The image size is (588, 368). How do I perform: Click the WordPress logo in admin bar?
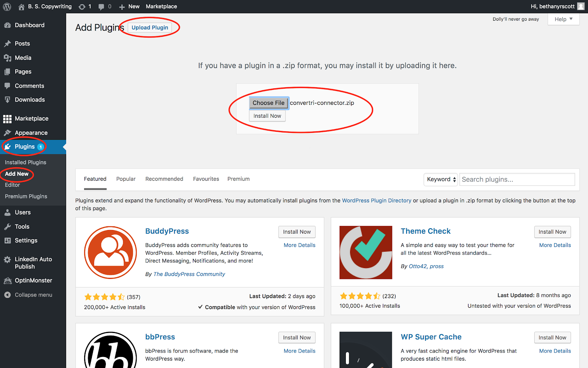click(x=7, y=7)
